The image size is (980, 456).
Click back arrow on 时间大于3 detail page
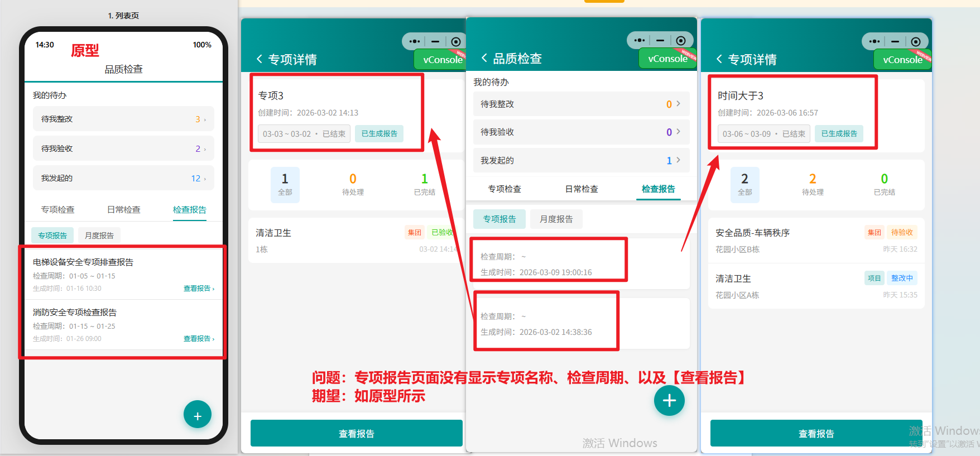tap(719, 59)
